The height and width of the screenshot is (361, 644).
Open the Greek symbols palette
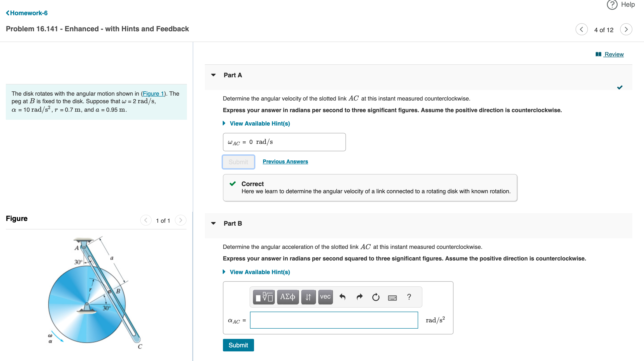tap(288, 297)
